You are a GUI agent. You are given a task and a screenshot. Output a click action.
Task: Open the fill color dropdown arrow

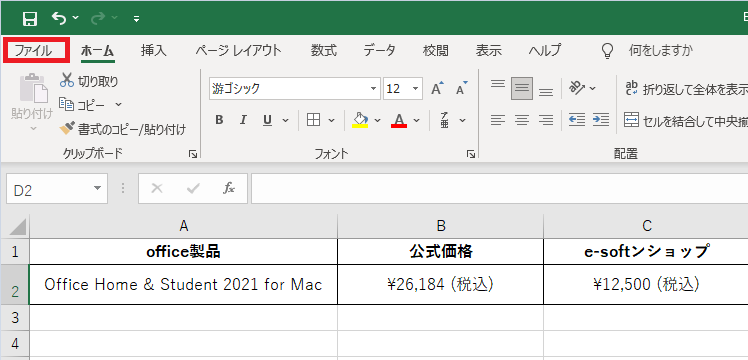[377, 120]
